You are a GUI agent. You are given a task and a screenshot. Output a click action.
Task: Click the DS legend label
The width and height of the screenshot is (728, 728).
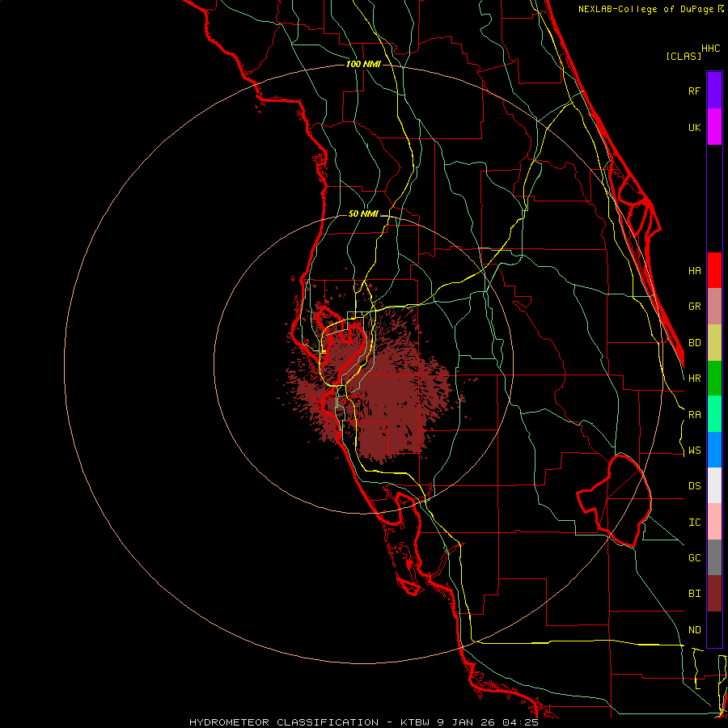coord(694,486)
